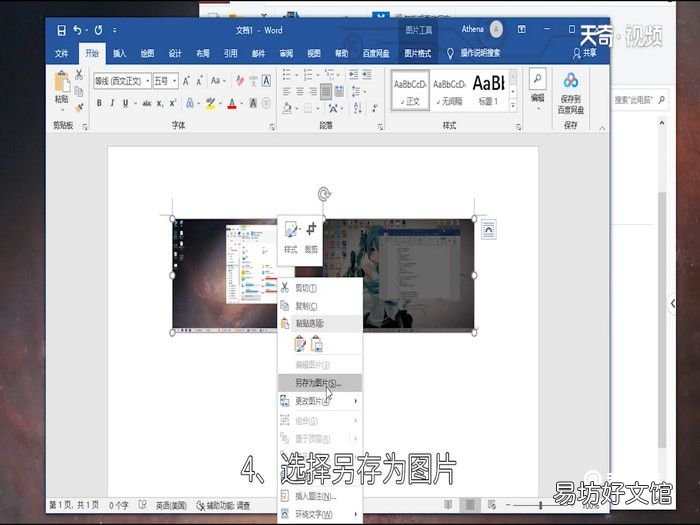Apply the Heading 1 (标题 1) style
Screen dimensions: 700x525
point(488,91)
